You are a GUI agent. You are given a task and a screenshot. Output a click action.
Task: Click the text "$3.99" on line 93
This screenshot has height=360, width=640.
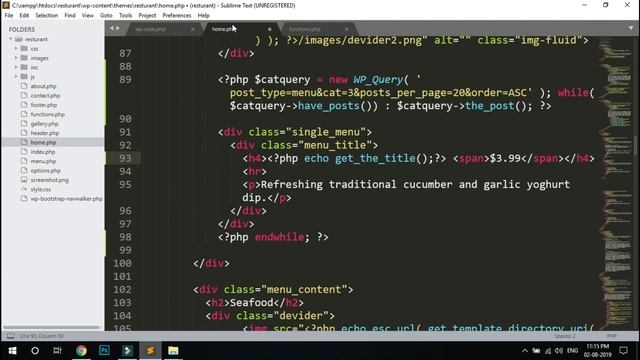point(505,158)
